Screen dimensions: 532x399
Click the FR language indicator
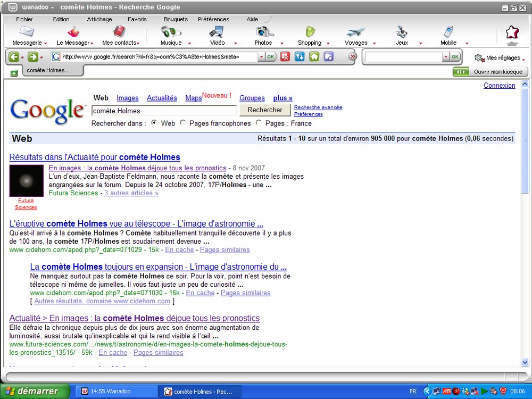coord(413,391)
